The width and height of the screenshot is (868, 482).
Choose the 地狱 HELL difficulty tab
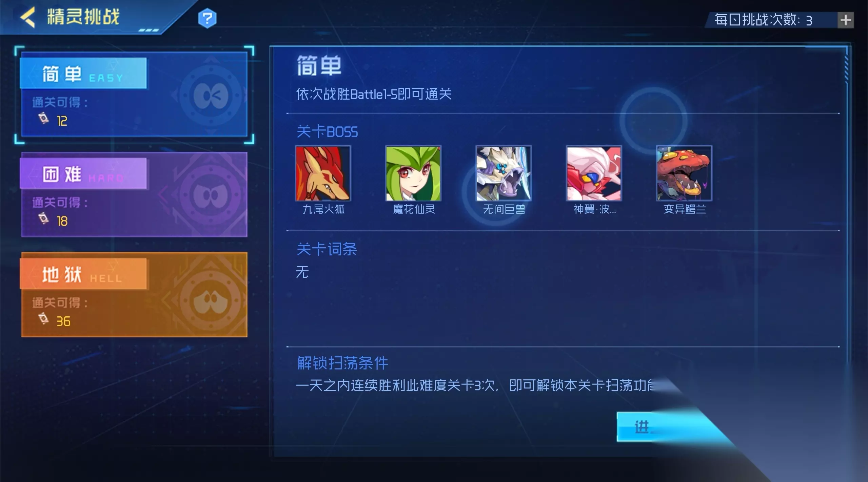pos(134,295)
